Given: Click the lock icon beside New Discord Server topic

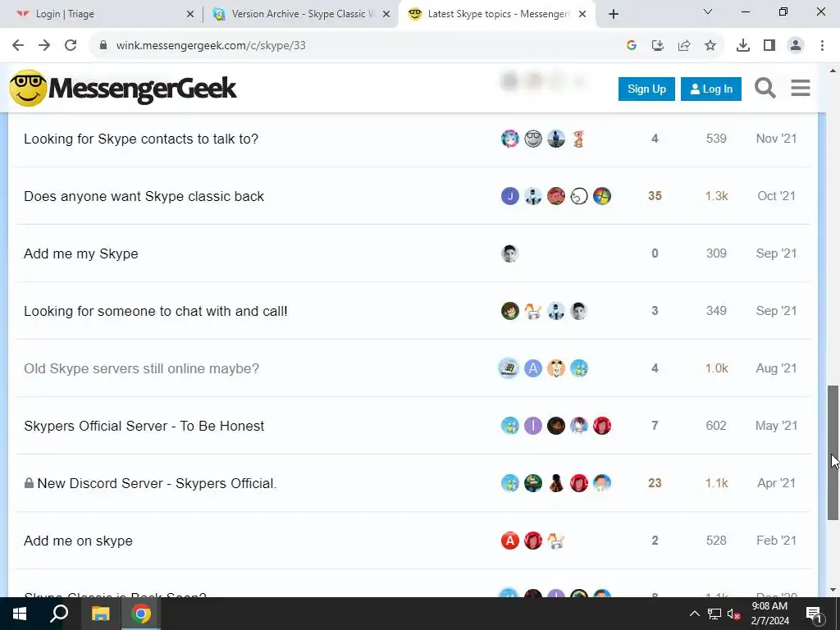Looking at the screenshot, I should [29, 483].
